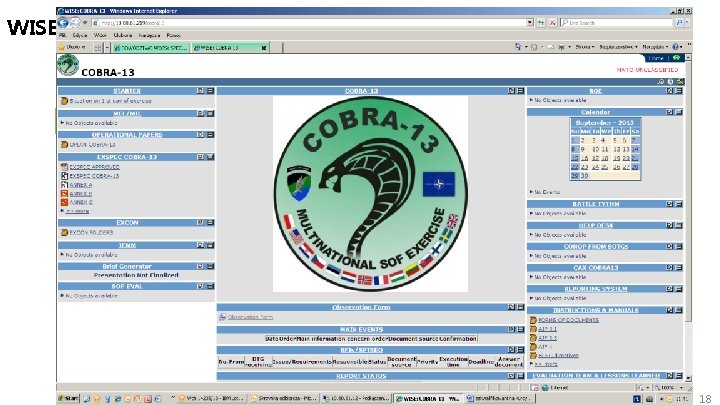Click the BATTLE RHYTHM panel maximize icon
Screen dimensions: 720x405
pos(669,204)
